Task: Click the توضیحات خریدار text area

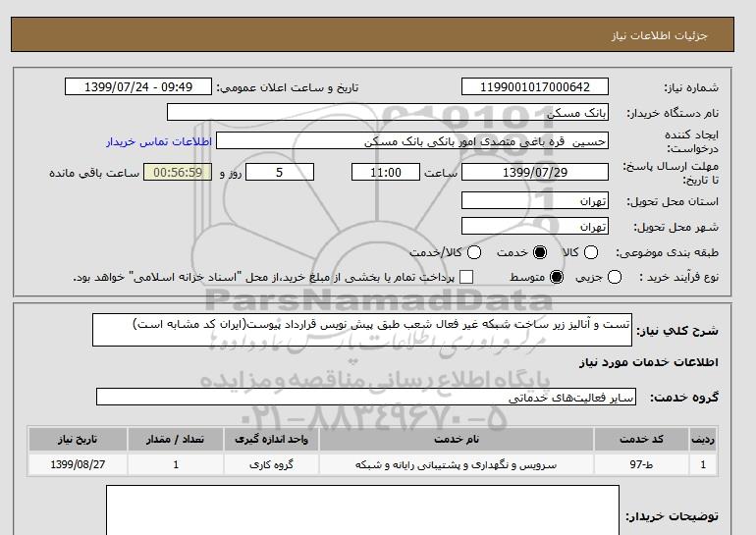Action: pyautogui.click(x=362, y=510)
